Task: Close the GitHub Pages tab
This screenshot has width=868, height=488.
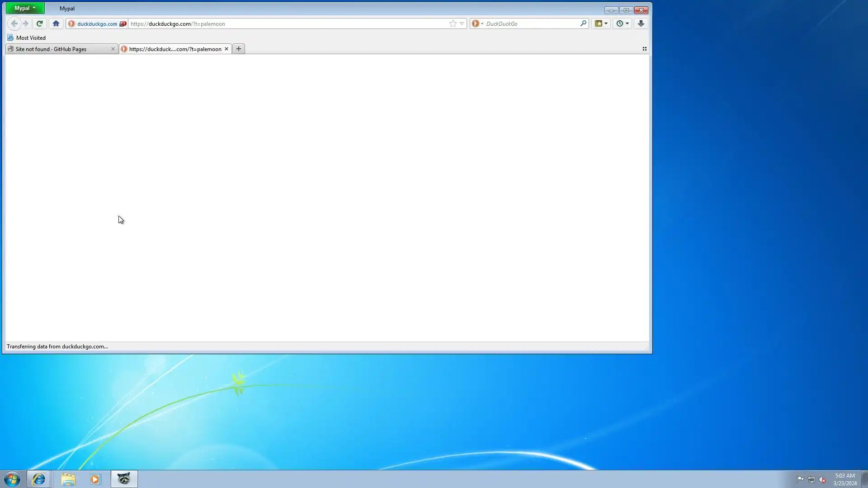Action: coord(113,49)
